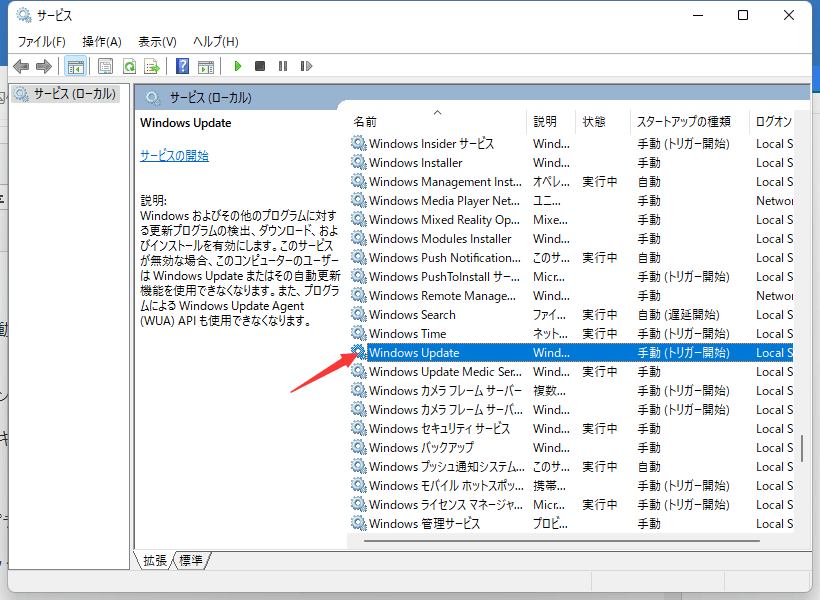Open the ファイル(F) menu
820x600 pixels.
pyautogui.click(x=39, y=42)
